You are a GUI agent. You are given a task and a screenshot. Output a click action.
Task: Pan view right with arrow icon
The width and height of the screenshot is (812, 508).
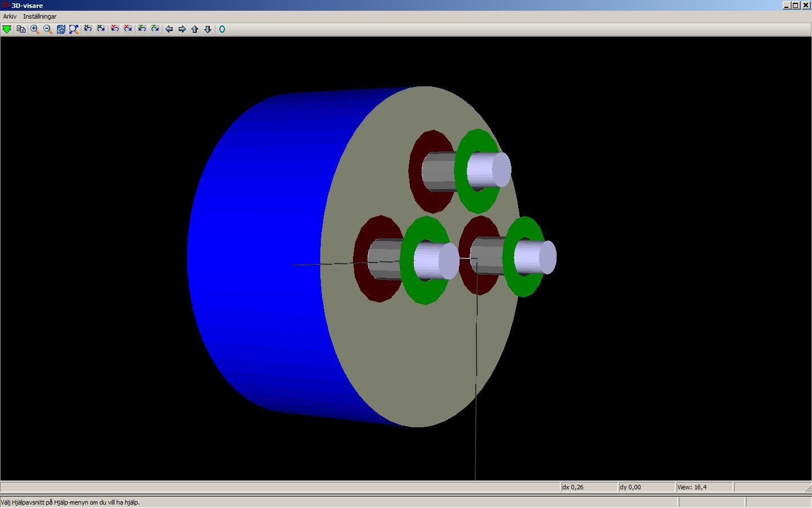pos(182,29)
